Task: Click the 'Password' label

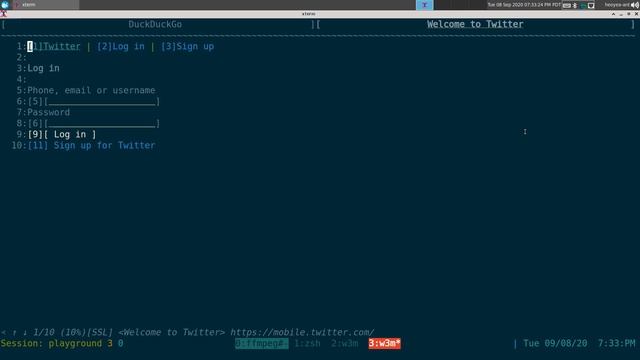Action: pos(49,112)
